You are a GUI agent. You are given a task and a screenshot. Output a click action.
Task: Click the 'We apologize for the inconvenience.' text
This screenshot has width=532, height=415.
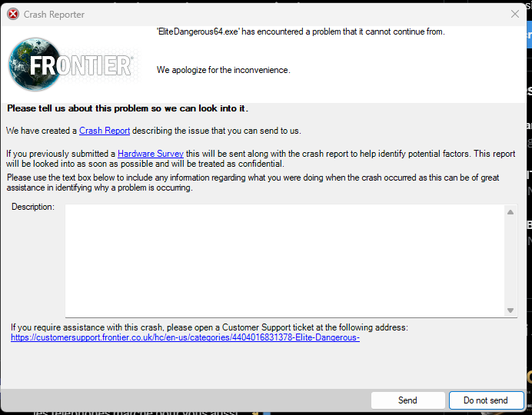pyautogui.click(x=223, y=70)
